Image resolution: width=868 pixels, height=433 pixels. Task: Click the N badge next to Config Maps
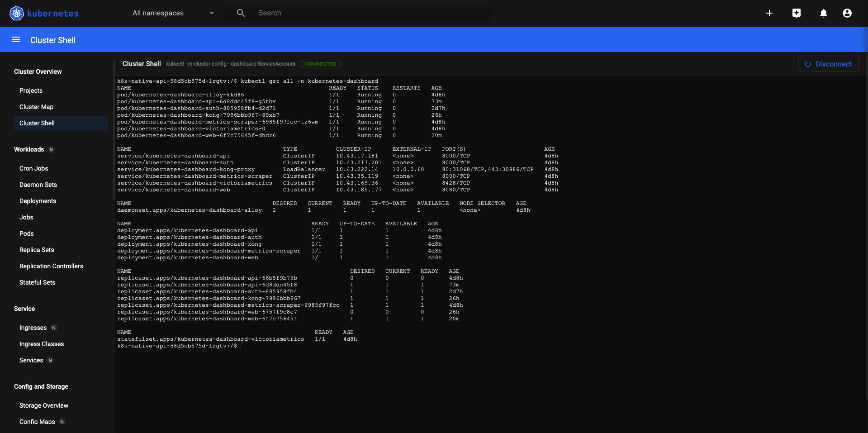tap(62, 422)
